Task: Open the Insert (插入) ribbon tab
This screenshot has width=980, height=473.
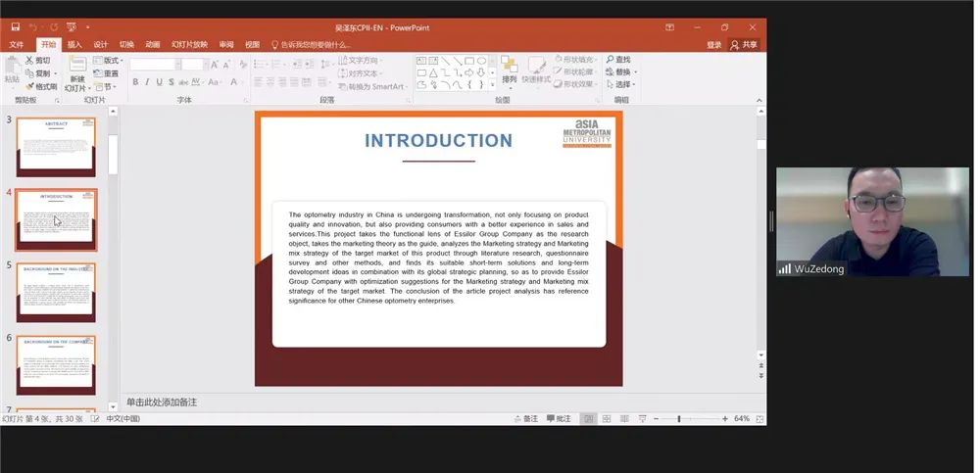Action: click(x=74, y=44)
